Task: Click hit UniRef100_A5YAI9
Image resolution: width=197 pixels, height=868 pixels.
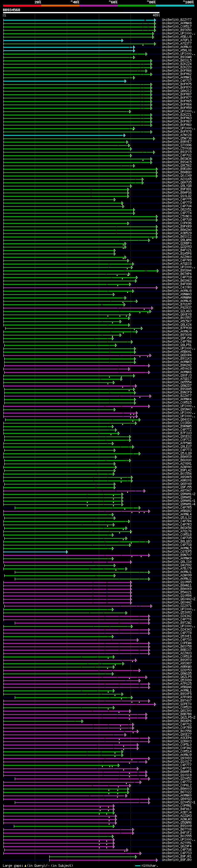Action: pos(177,369)
